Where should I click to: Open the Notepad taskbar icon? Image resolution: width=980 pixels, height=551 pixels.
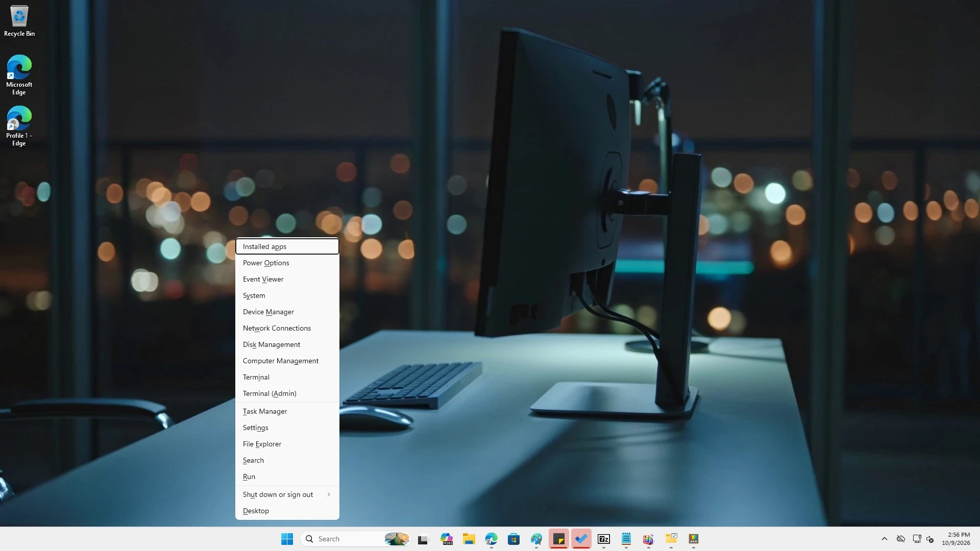[626, 539]
